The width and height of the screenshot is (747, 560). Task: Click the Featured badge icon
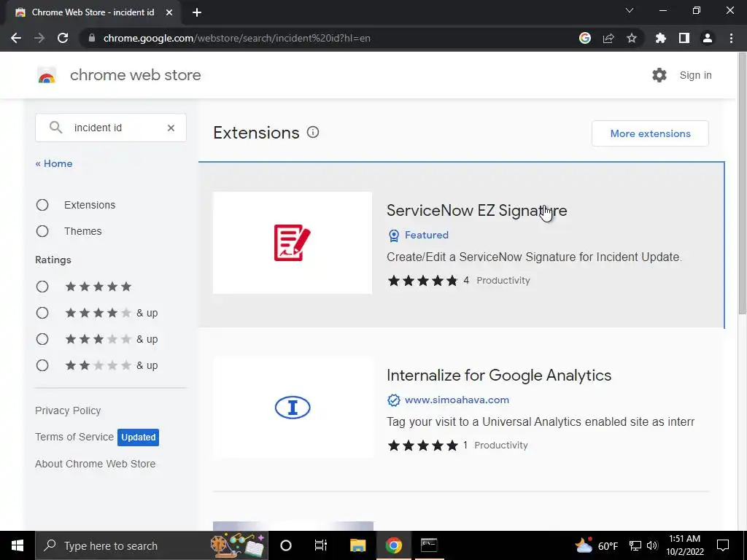point(394,236)
